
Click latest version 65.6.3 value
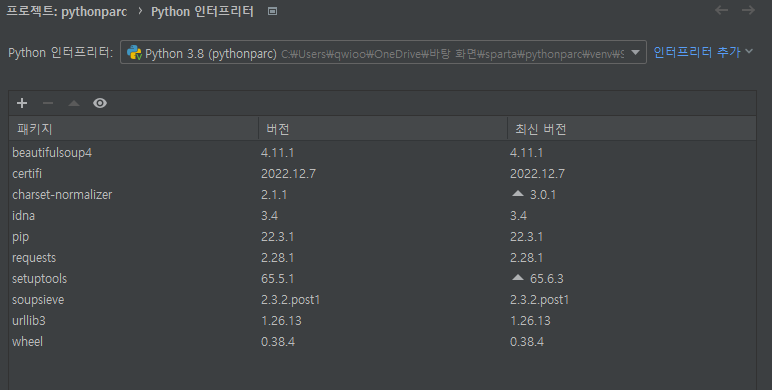click(x=547, y=279)
